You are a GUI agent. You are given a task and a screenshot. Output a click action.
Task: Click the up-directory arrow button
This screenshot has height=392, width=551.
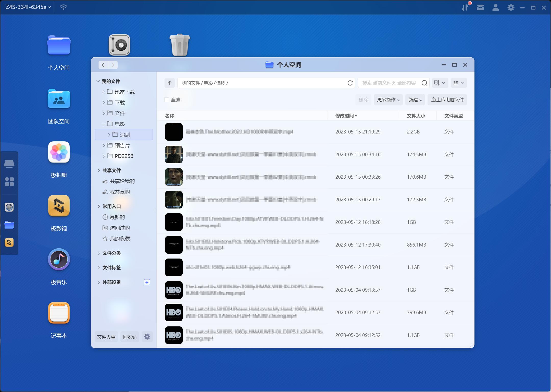[x=170, y=83]
